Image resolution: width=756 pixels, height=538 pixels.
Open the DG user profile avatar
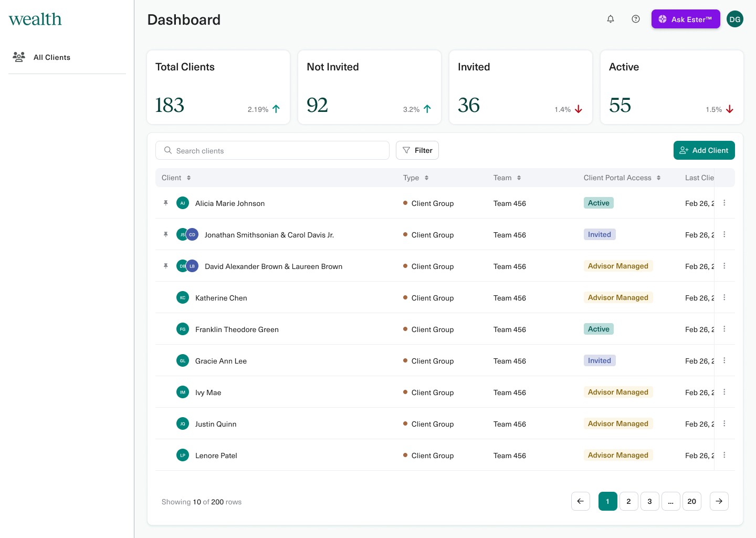(734, 19)
